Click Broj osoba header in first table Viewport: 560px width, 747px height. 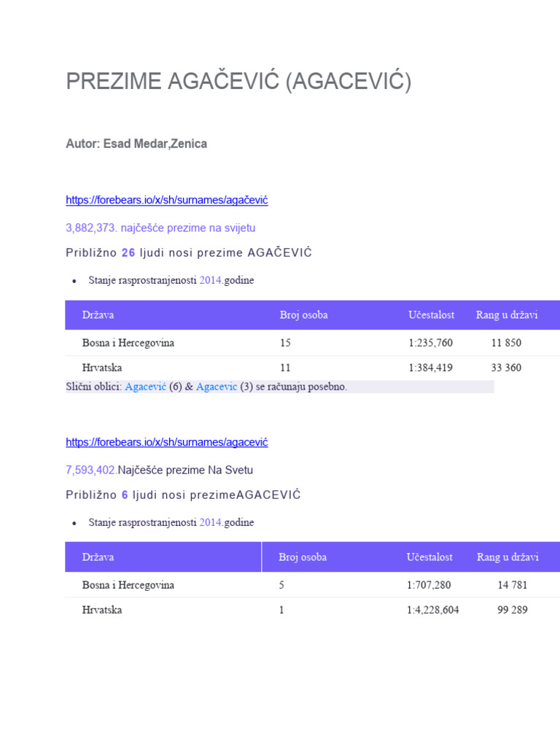303,315
